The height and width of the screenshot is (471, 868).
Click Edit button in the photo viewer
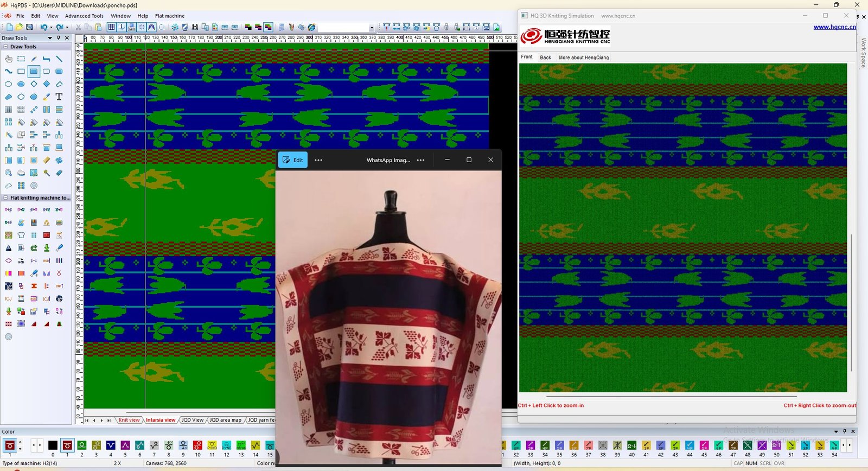293,160
